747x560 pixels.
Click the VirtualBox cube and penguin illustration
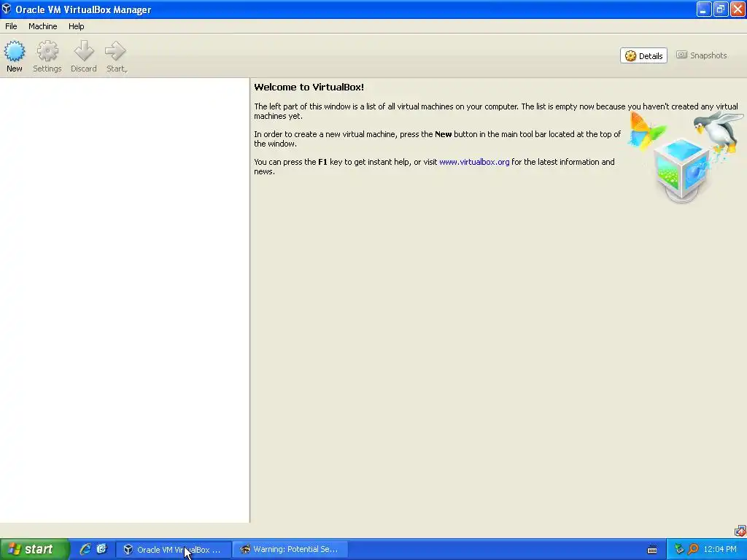pyautogui.click(x=684, y=156)
